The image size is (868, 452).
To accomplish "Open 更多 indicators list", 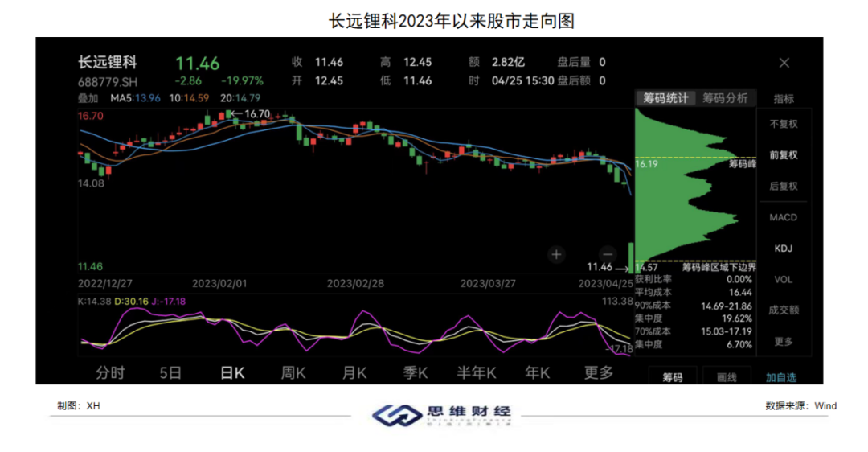I will (x=784, y=342).
